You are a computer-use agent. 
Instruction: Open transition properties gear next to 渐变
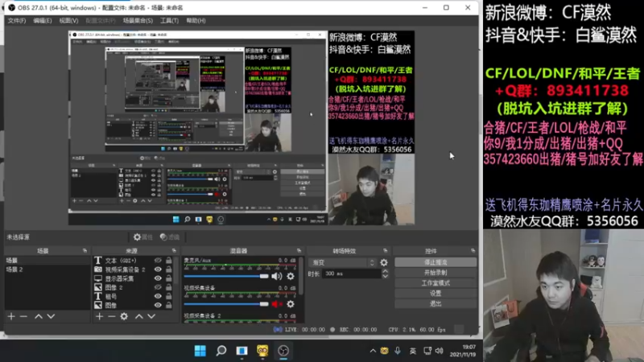click(384, 262)
